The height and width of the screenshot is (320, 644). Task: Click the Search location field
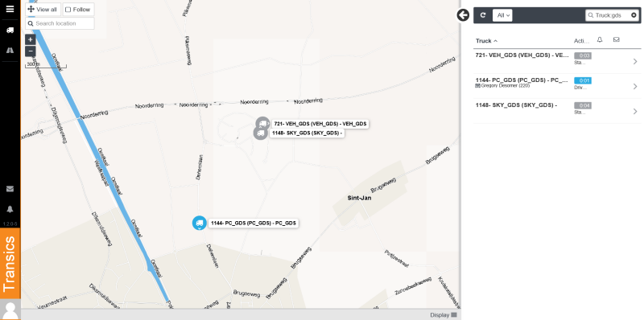[x=60, y=23]
